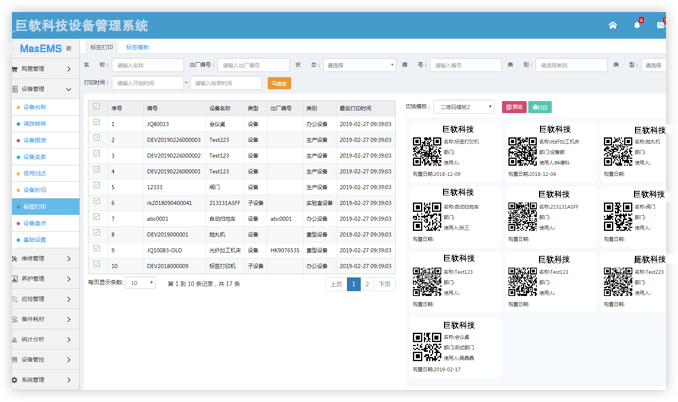Screen dimensions: 678x402
Task: Switch to the 标签打印 tab
Action: click(x=102, y=47)
